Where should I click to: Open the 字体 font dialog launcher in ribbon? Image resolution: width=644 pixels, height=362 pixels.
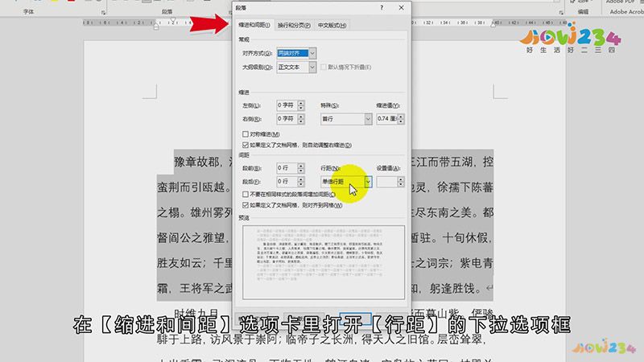tap(103, 13)
